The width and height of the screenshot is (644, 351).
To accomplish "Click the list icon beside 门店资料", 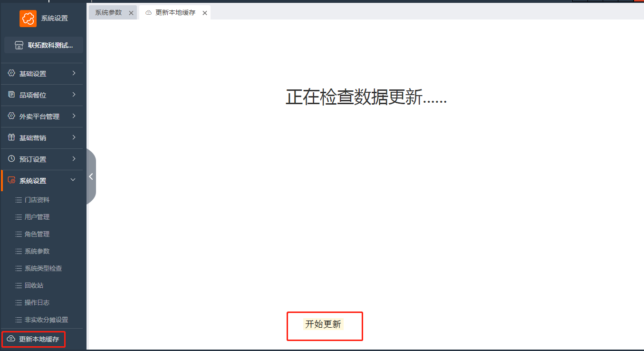I will (x=19, y=200).
